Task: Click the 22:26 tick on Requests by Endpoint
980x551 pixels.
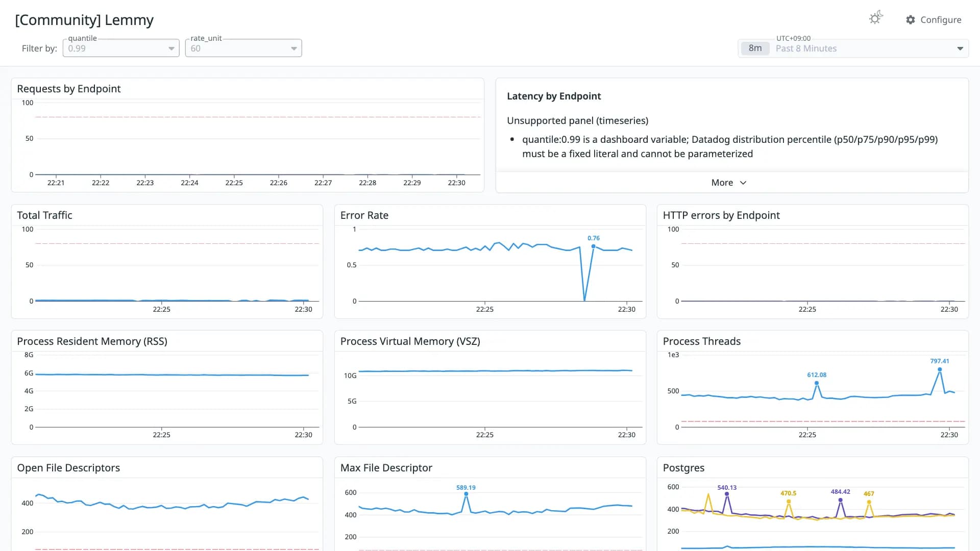Action: (x=279, y=183)
